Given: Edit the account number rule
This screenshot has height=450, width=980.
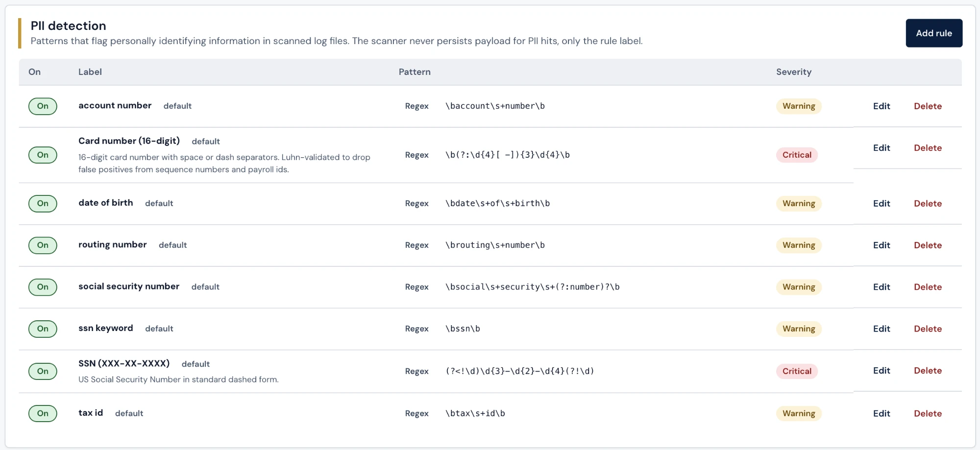Looking at the screenshot, I should tap(882, 106).
